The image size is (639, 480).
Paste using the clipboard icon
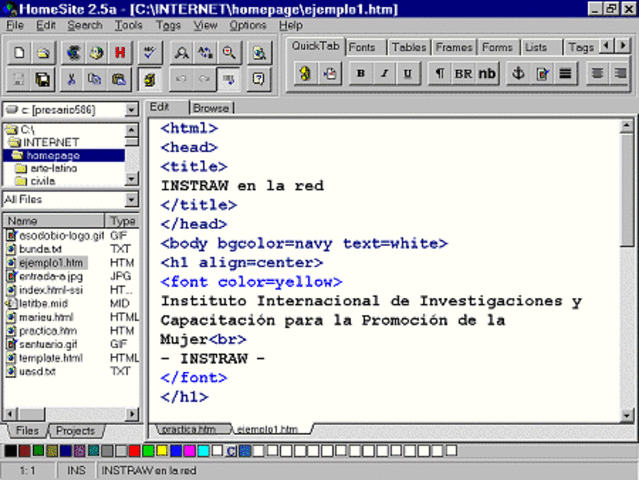click(x=119, y=79)
